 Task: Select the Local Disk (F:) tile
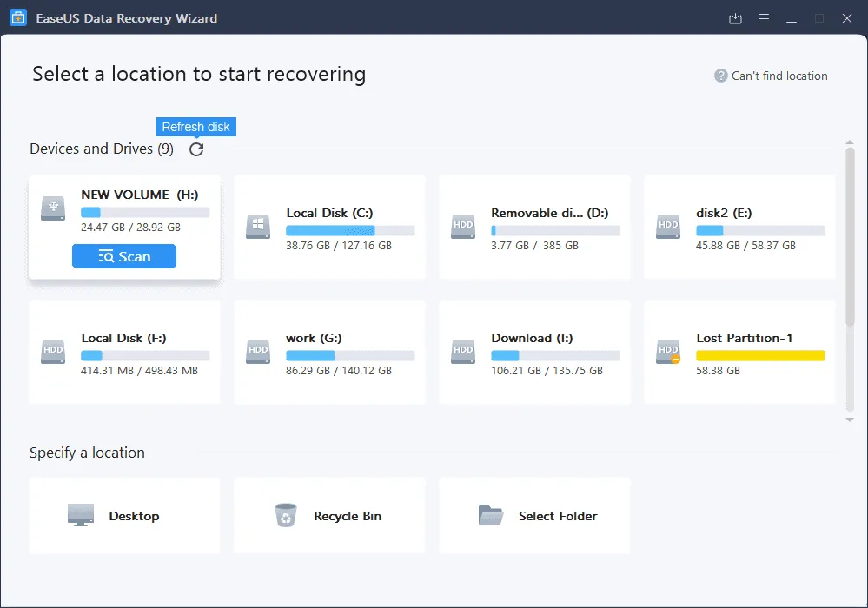124,352
